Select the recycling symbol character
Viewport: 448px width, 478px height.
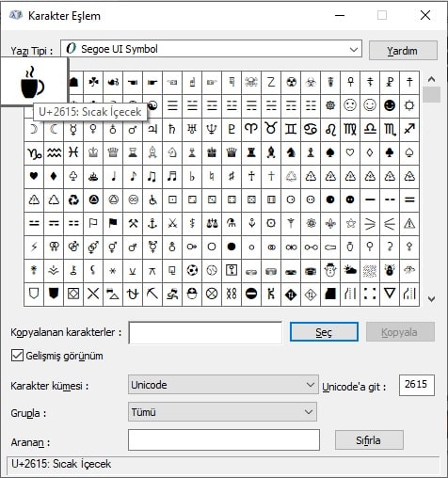(x=73, y=199)
